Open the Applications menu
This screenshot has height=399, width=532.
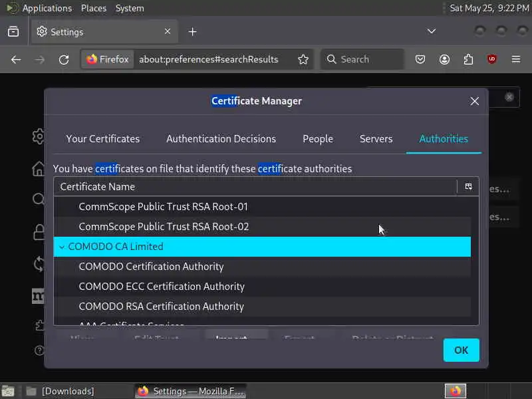click(x=47, y=8)
